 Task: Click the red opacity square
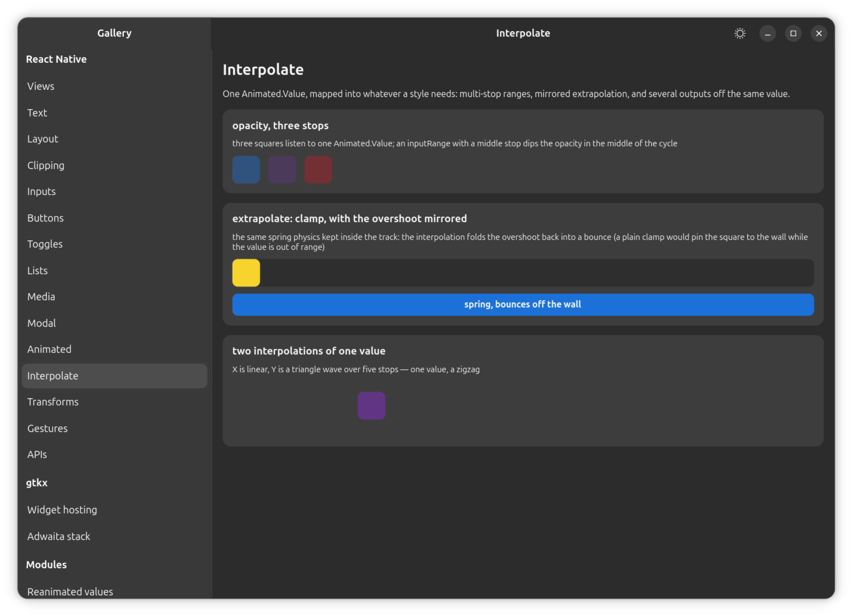(x=318, y=170)
